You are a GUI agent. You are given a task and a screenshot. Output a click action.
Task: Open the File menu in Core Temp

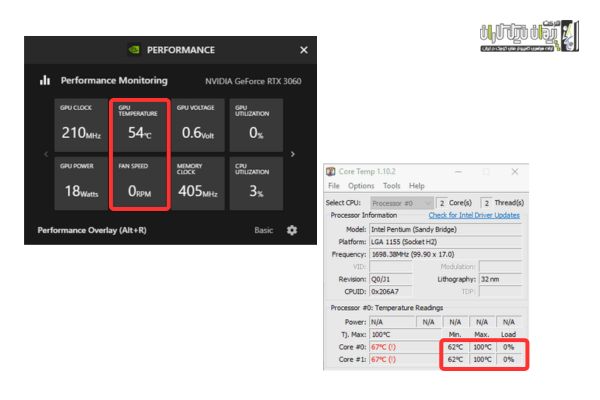(334, 186)
